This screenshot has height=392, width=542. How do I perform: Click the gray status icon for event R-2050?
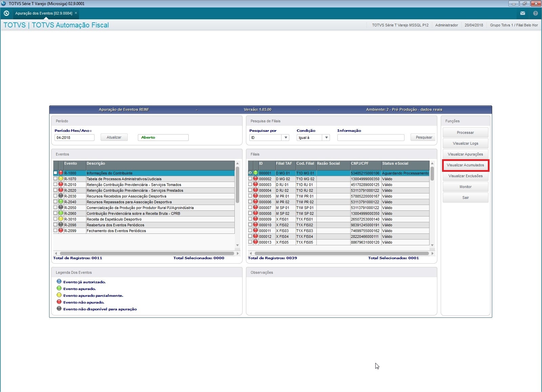[61, 207]
